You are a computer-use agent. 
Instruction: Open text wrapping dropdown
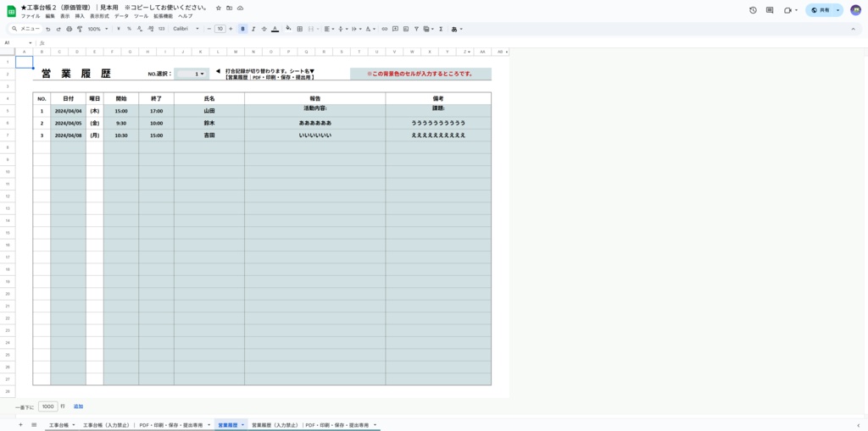pyautogui.click(x=357, y=29)
